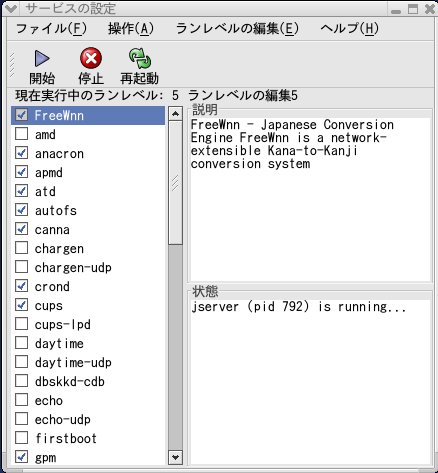Click the toolbar drag handle grip
The width and height of the screenshot is (438, 473).
12,64
